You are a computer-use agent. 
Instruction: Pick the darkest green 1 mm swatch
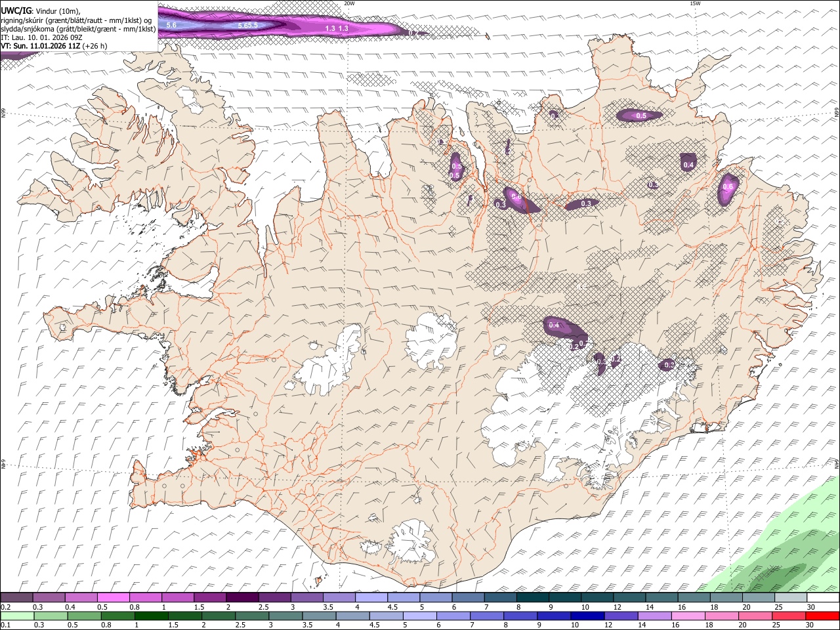coord(151,616)
